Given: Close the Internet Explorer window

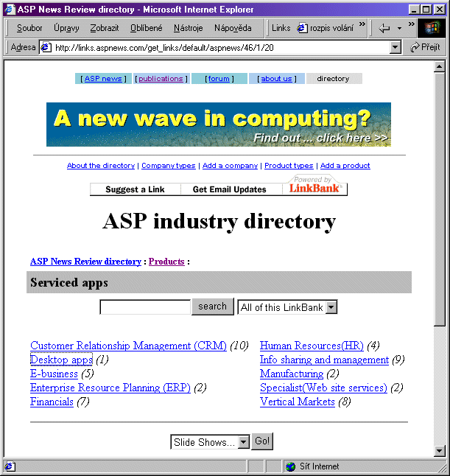Looking at the screenshot, I should pos(439,10).
